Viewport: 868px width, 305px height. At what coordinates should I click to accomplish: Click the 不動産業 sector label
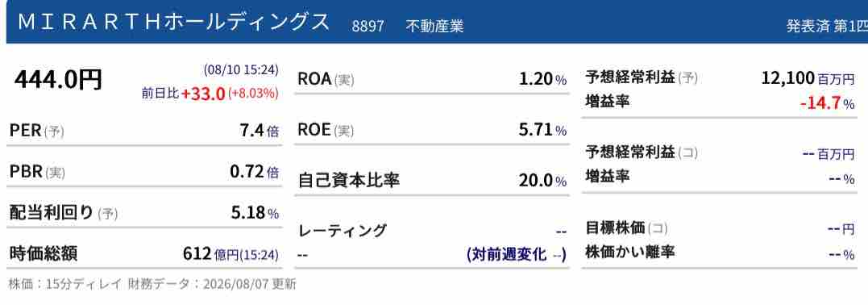[x=434, y=26]
